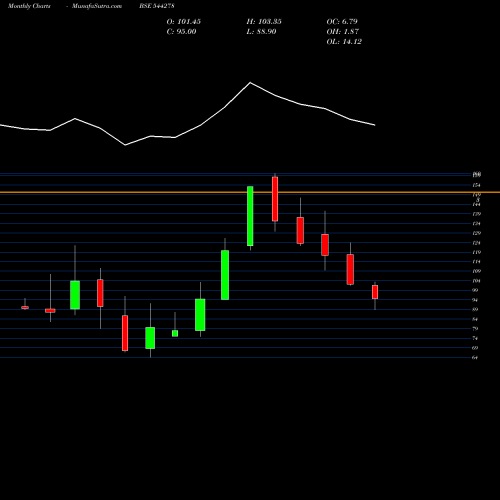500x500 pixels.
Task: Click the 'OC: 6.79' reading
Action: pyautogui.click(x=342, y=22)
